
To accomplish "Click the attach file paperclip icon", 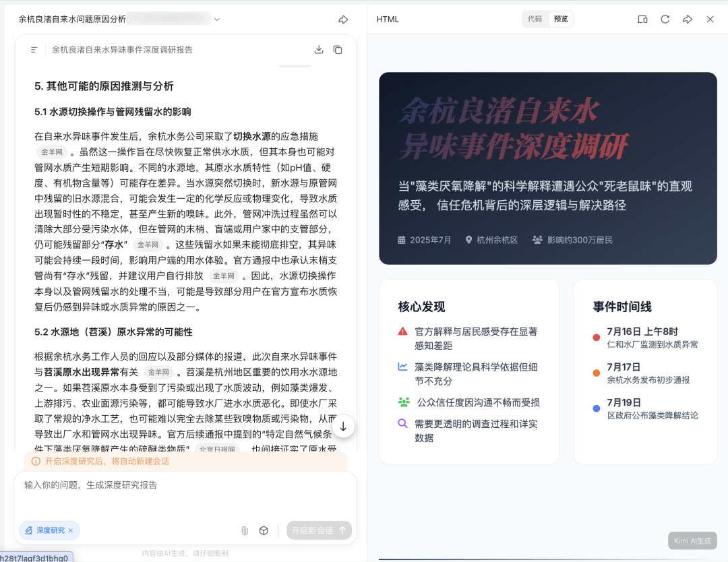I will pyautogui.click(x=245, y=530).
